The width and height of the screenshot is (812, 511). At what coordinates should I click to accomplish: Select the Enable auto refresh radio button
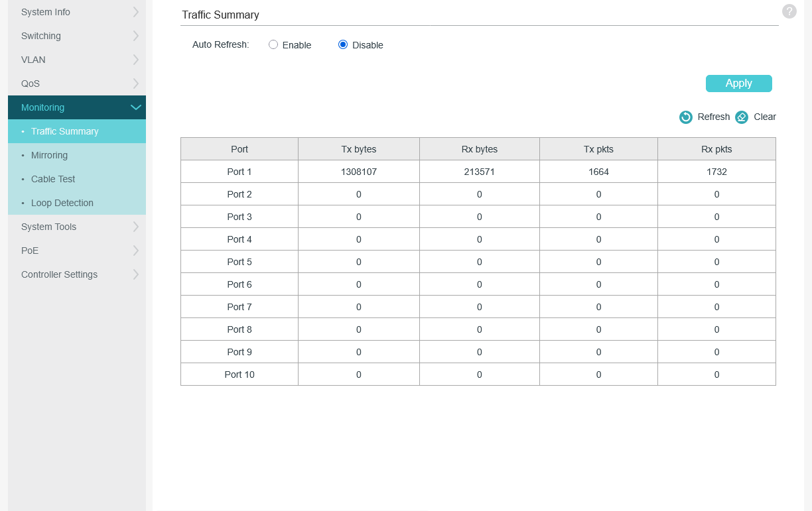(x=273, y=45)
